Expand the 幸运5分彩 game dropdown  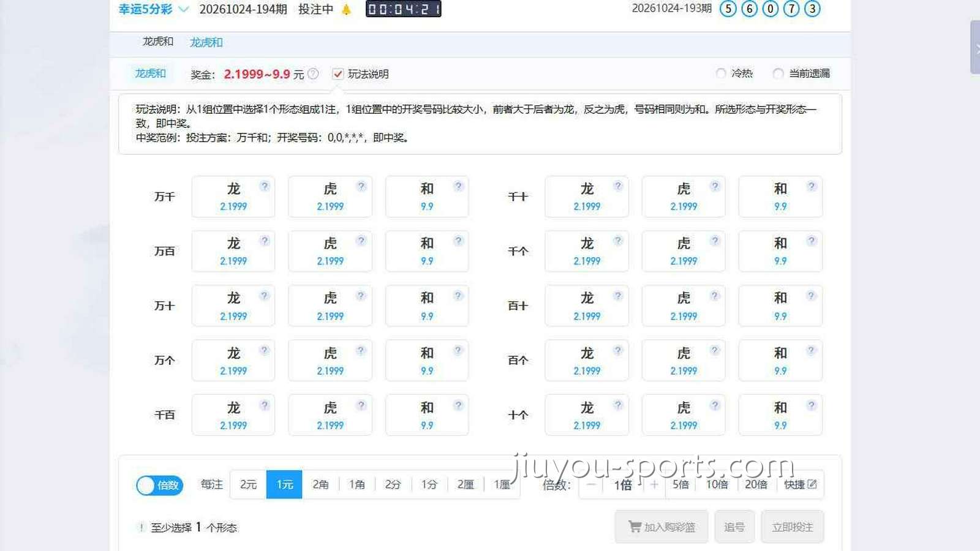coord(183,9)
